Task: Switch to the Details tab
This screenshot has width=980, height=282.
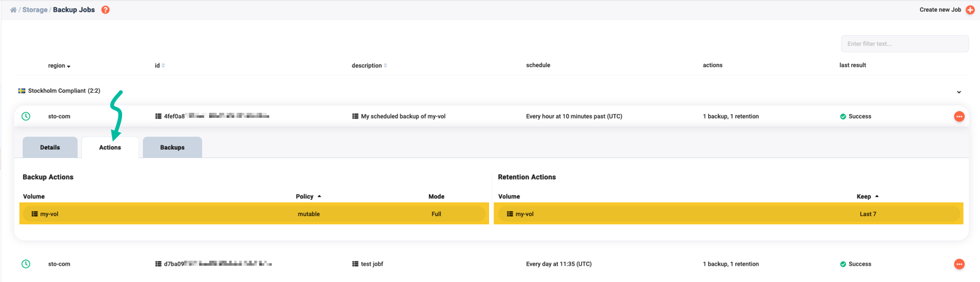Action: (x=50, y=147)
